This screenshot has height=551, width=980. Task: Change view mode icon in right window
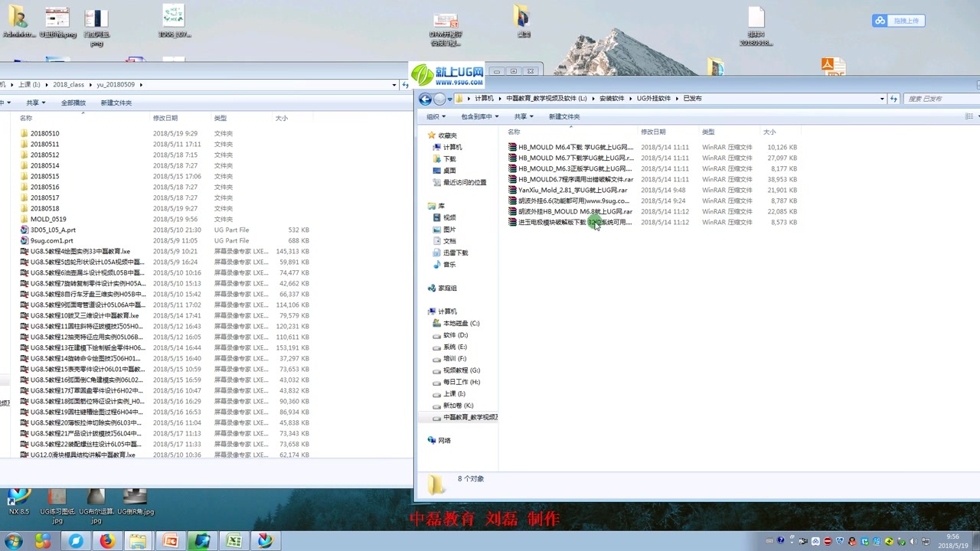(x=969, y=116)
